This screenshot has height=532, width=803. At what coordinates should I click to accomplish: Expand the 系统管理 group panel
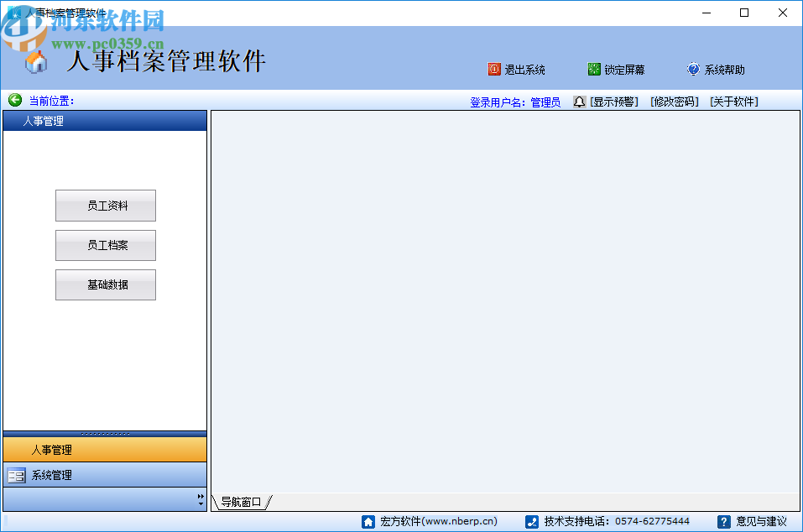click(104, 475)
